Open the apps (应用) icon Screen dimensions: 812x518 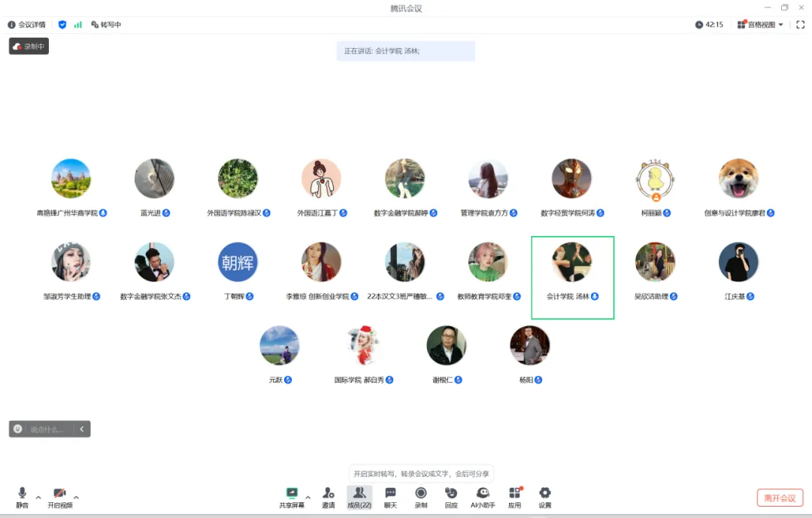coord(515,496)
